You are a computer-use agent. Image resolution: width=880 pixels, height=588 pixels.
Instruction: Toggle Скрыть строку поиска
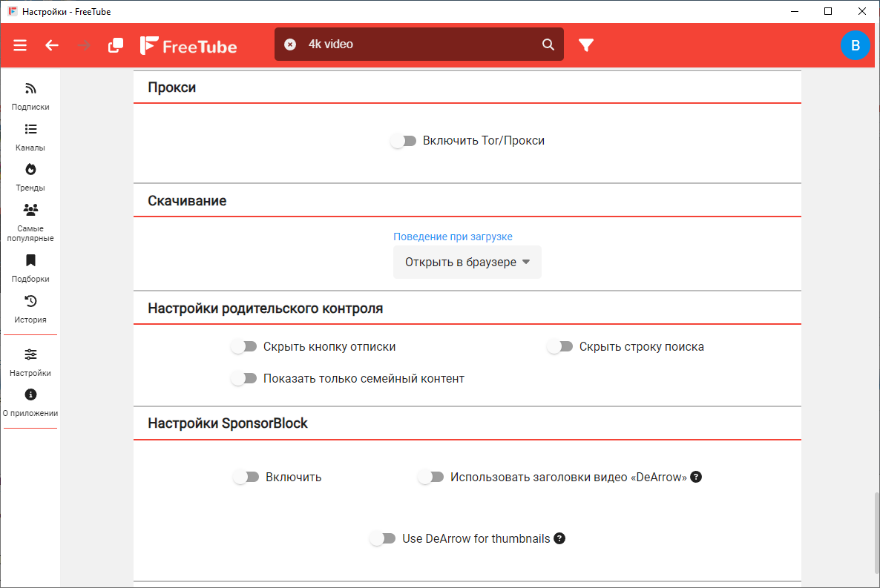tap(559, 346)
